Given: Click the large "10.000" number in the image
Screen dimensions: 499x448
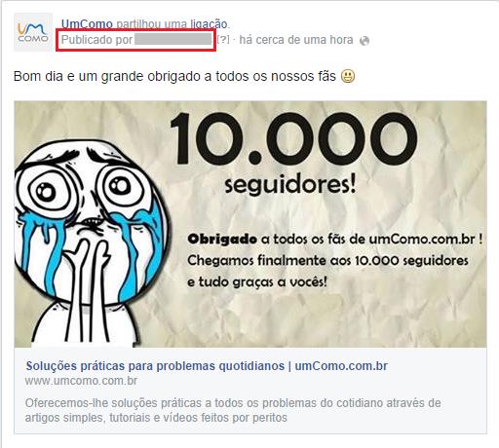Looking at the screenshot, I should click(x=293, y=138).
